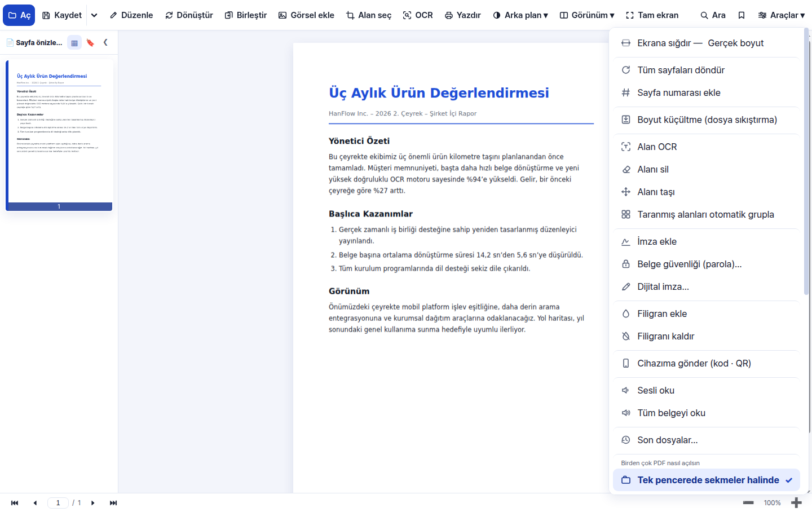The image size is (812, 512).
Task: Expand the Arka plan dropdown
Action: [x=520, y=15]
